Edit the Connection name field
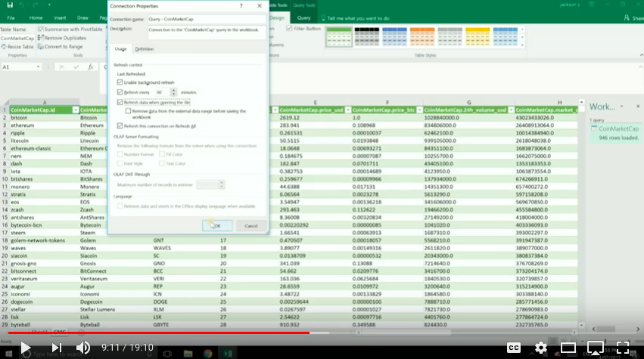This screenshot has width=644, height=359. pyautogui.click(x=207, y=20)
